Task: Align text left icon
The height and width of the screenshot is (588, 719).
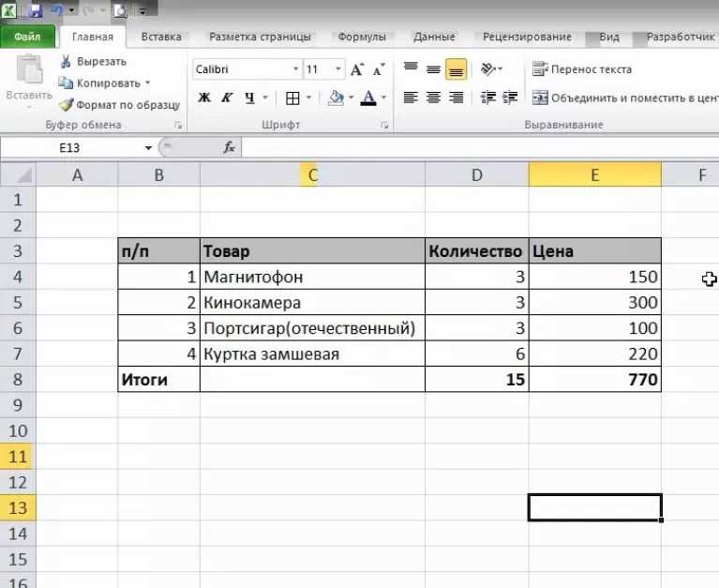Action: click(411, 98)
